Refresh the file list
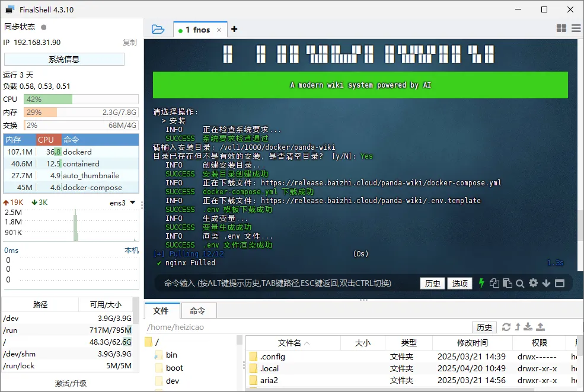Screen dimensions: 584x392 (506, 327)
